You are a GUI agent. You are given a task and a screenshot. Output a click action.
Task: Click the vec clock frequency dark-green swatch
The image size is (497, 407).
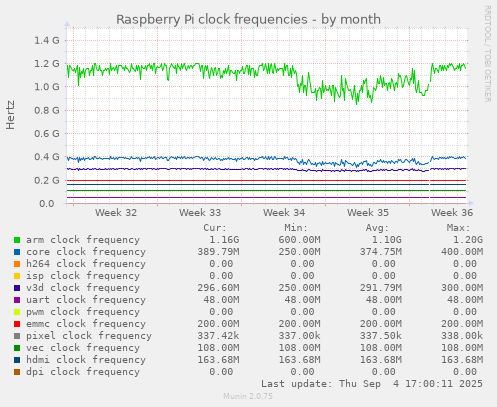click(x=17, y=348)
